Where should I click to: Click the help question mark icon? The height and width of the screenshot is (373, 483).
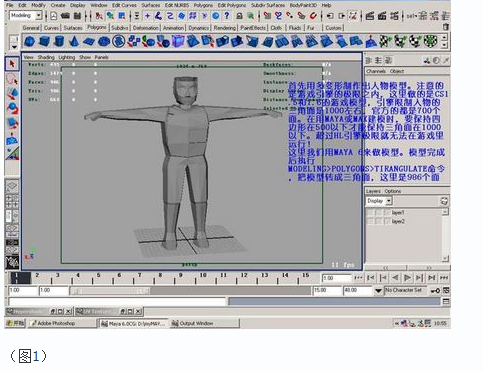pyautogui.click(x=227, y=16)
